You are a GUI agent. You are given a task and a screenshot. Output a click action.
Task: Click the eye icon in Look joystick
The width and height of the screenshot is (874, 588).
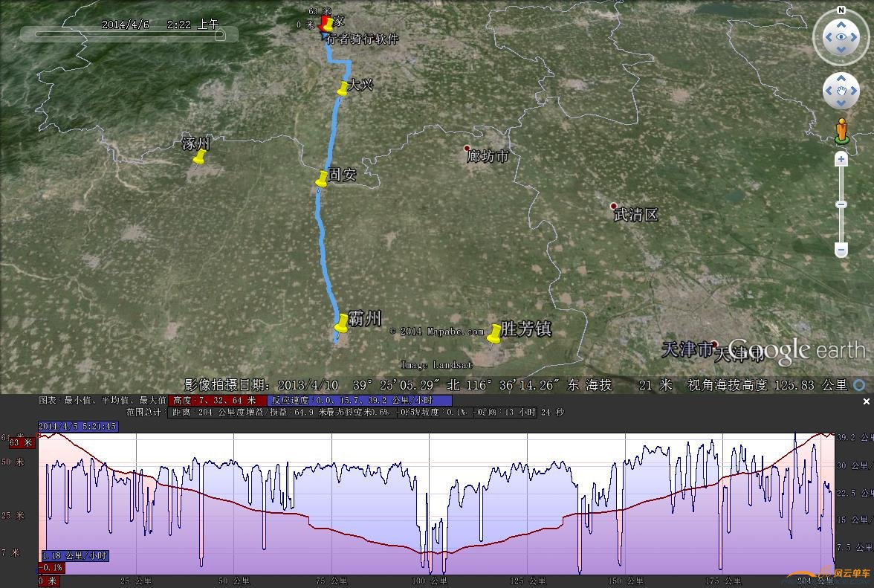pyautogui.click(x=841, y=37)
